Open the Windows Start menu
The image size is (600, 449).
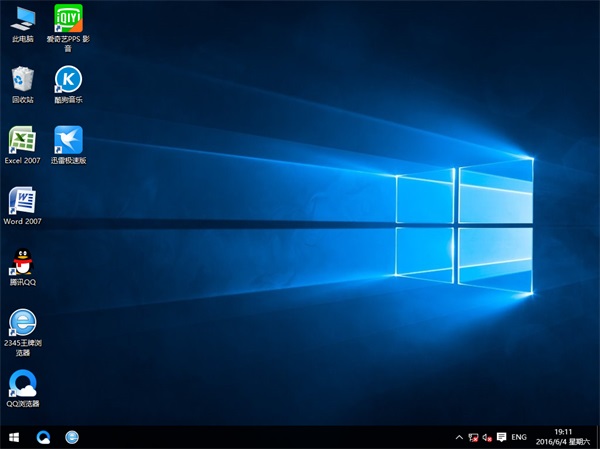click(x=14, y=437)
